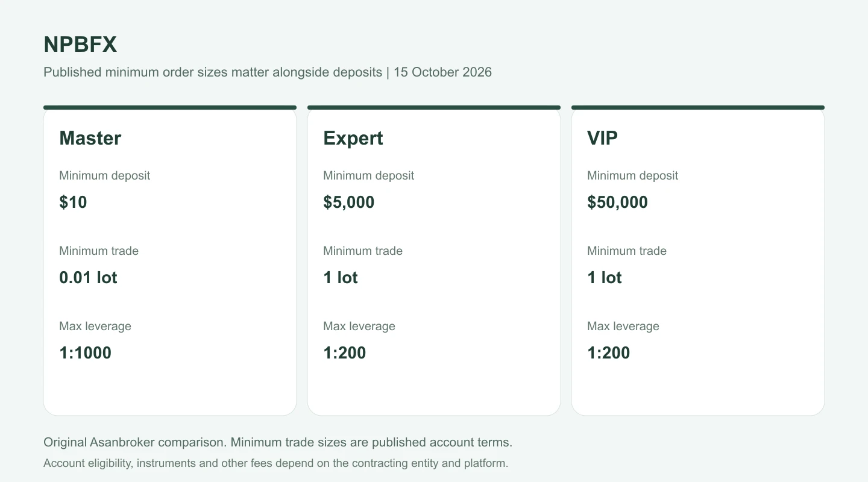Click Max leverage label in VIP card
Viewport: 868px width, 482px height.
(623, 326)
